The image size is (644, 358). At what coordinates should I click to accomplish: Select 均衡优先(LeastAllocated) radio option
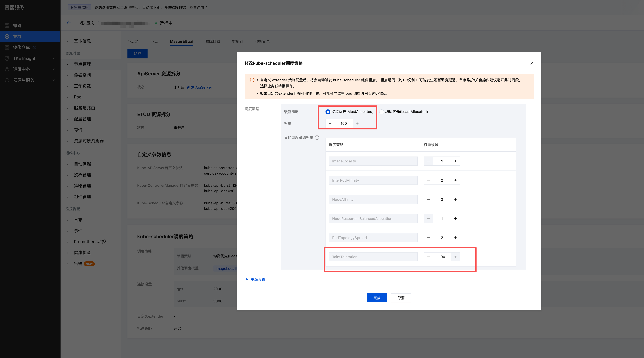pyautogui.click(x=381, y=112)
